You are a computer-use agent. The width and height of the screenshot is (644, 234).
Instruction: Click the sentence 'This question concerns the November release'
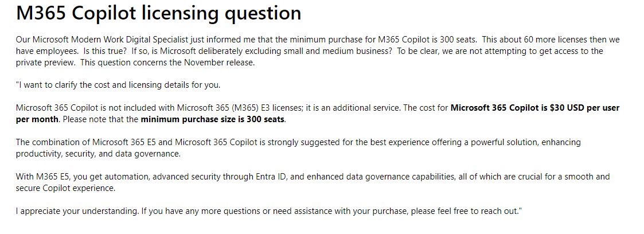(169, 63)
